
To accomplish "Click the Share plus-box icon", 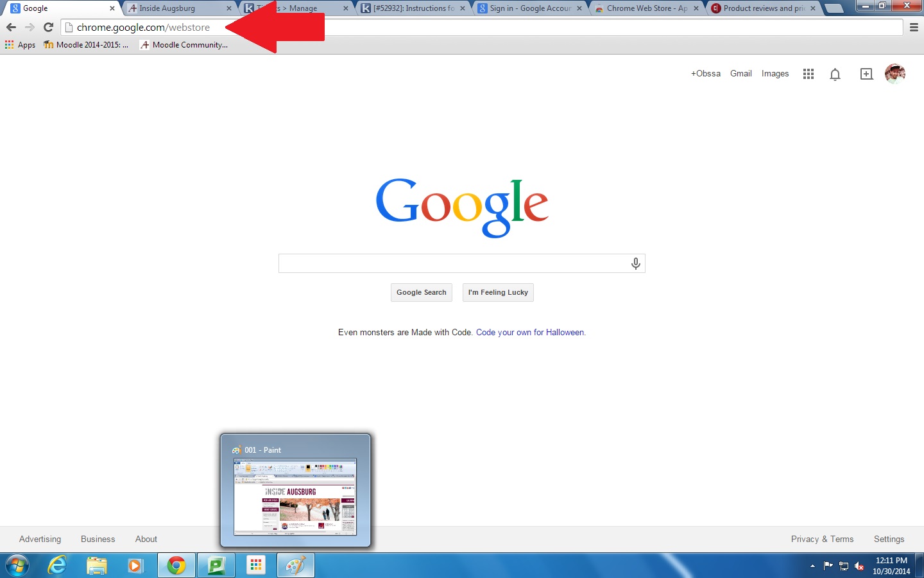I will pyautogui.click(x=866, y=74).
